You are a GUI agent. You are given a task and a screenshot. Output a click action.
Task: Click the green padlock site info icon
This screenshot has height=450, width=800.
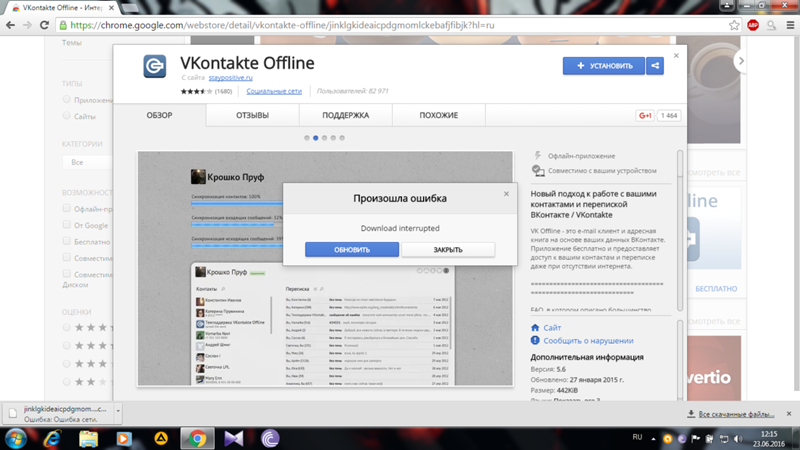point(63,25)
